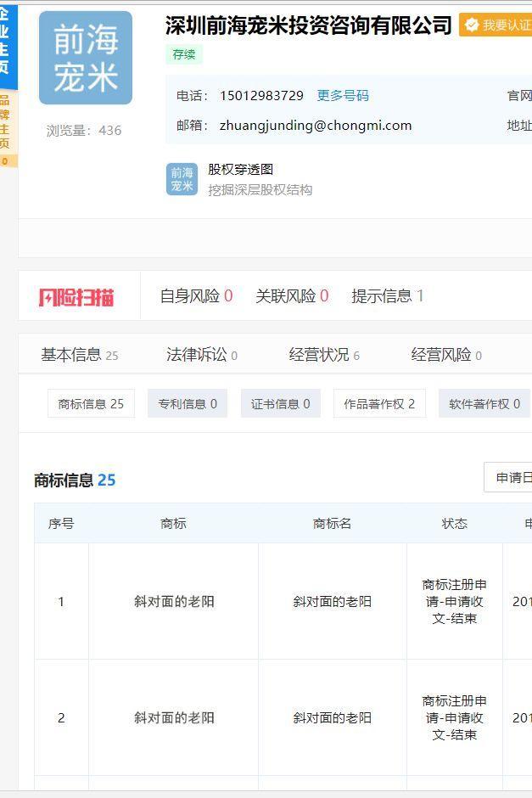The width and height of the screenshot is (532, 798).
Task: Open 股权穿透图 link
Action: [241, 170]
